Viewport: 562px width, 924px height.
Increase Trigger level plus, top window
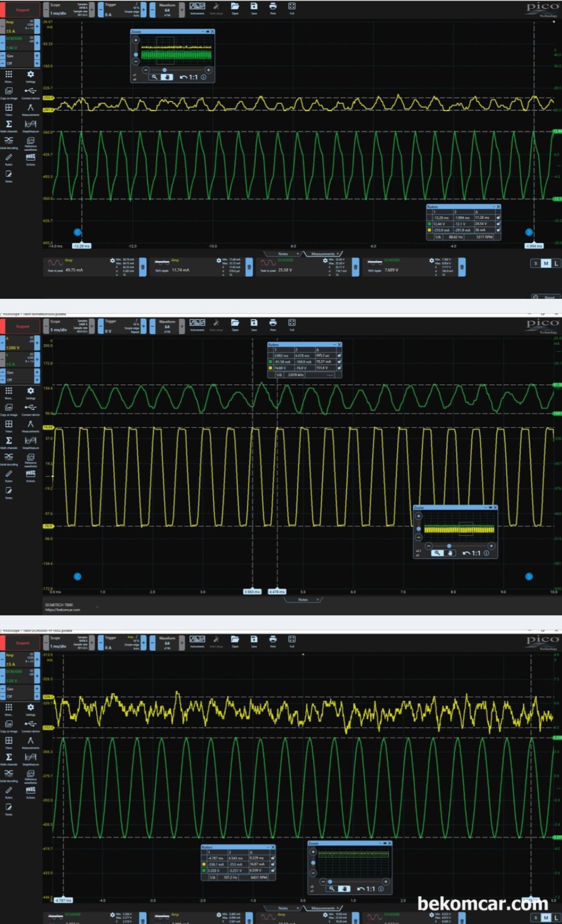(144, 9)
